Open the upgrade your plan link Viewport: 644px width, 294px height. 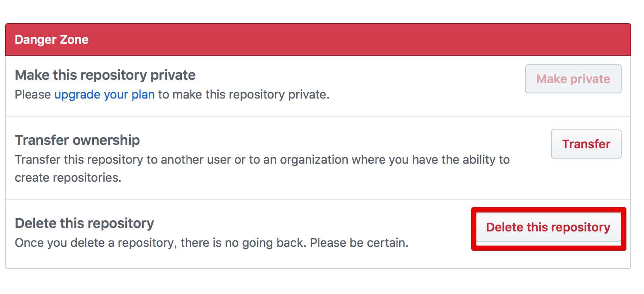click(104, 94)
